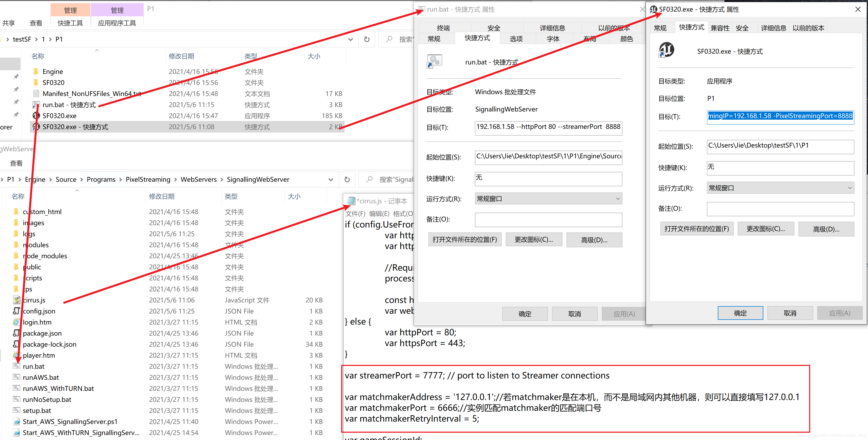Expand address history dropdown in P1 explorer

pos(350,39)
